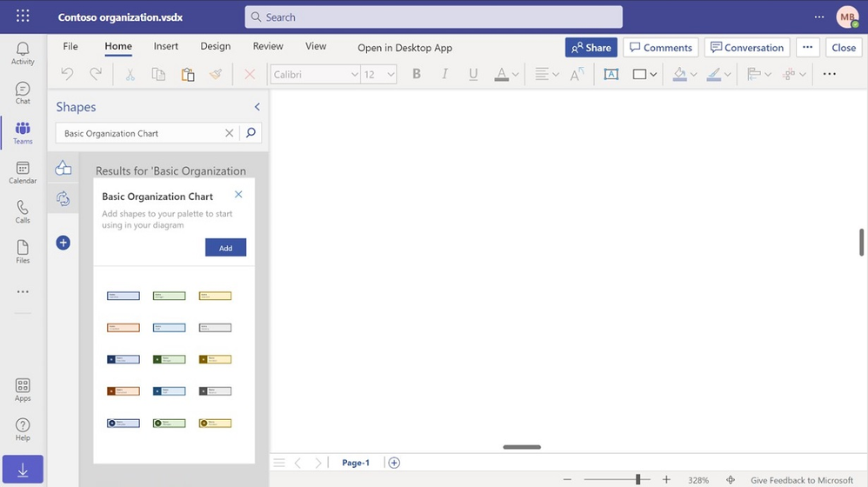The image size is (868, 487).
Task: Select the Page-1 tab
Action: pyautogui.click(x=356, y=463)
